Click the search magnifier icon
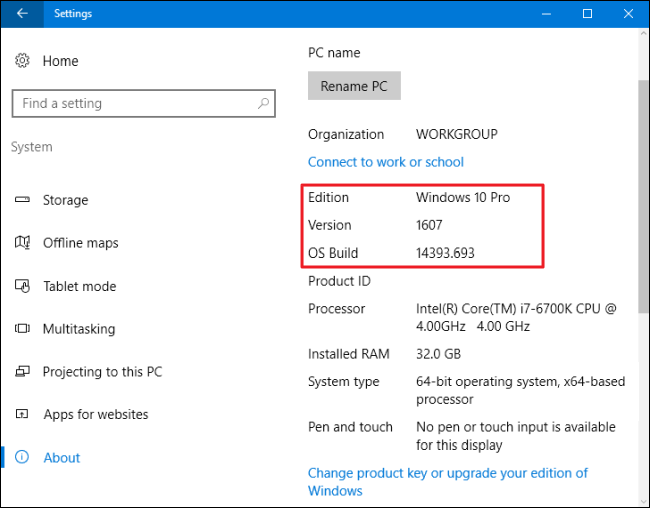Viewport: 650px width, 508px height. (263, 103)
